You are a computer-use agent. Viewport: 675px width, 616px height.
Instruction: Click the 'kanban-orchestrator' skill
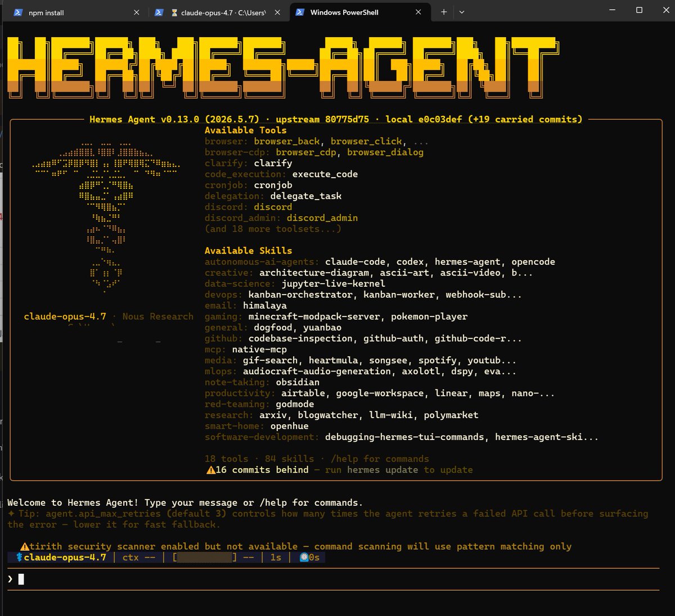[x=300, y=295]
